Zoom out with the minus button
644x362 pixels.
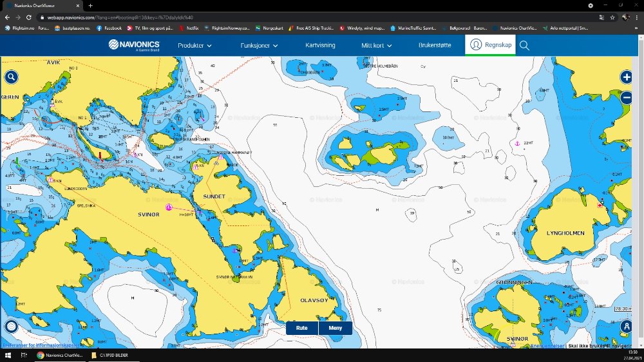pyautogui.click(x=627, y=97)
